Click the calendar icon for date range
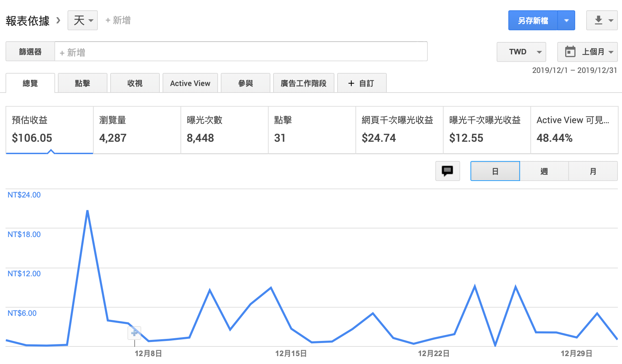Screen dimensions: 622x364 pos(570,52)
